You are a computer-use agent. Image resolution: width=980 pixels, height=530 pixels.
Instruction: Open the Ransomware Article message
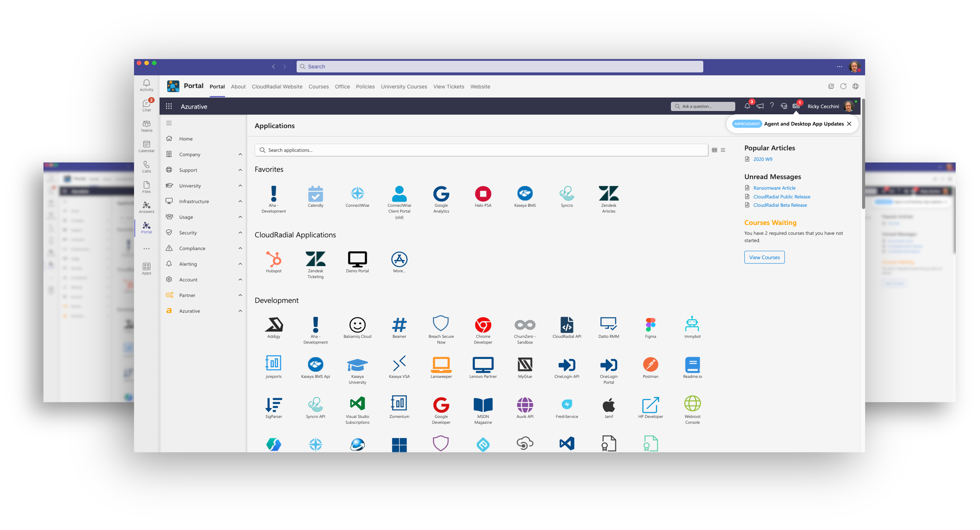774,188
